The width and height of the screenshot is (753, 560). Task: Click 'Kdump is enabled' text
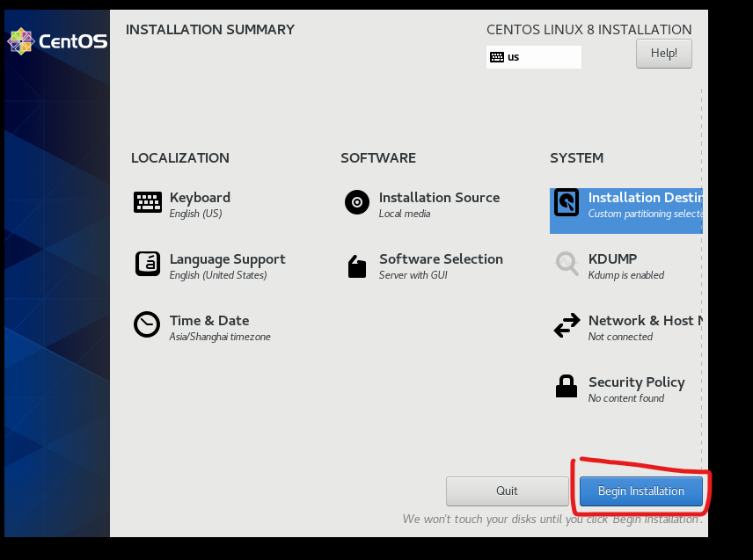click(x=626, y=275)
